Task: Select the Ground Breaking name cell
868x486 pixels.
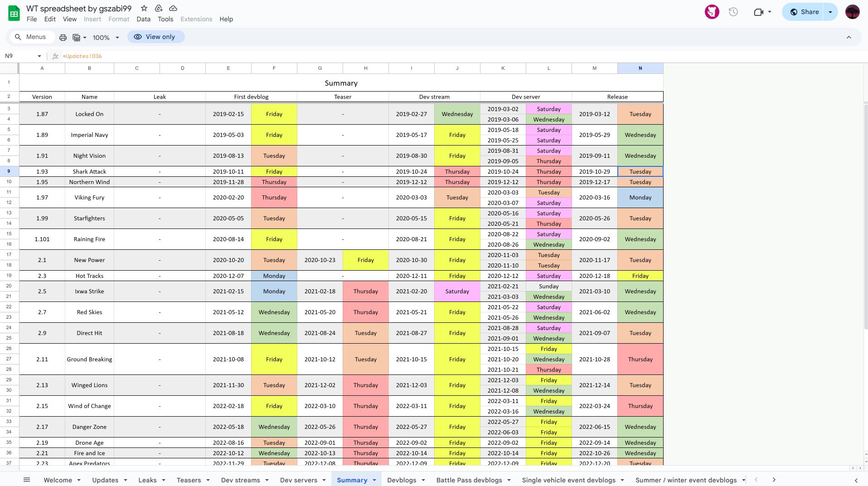Action: [89, 359]
